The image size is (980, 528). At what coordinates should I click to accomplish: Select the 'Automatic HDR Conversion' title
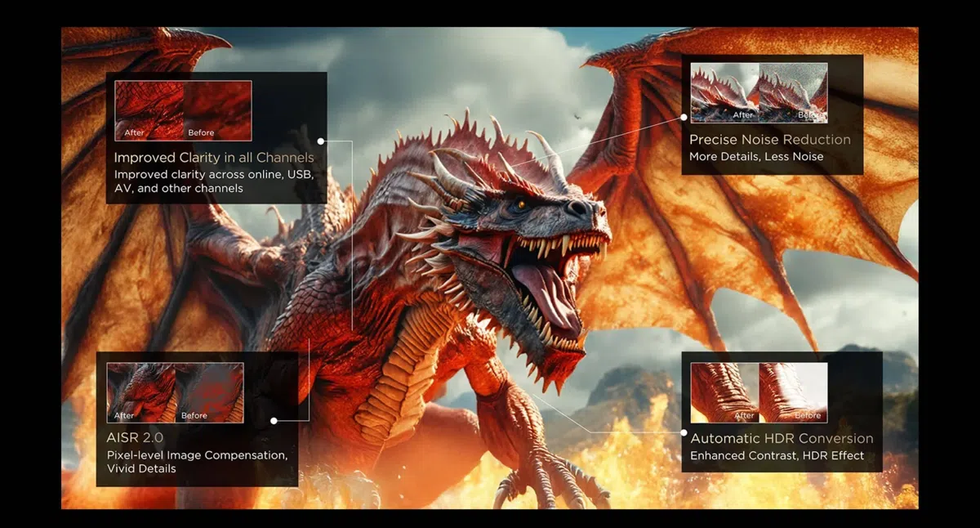coord(782,439)
